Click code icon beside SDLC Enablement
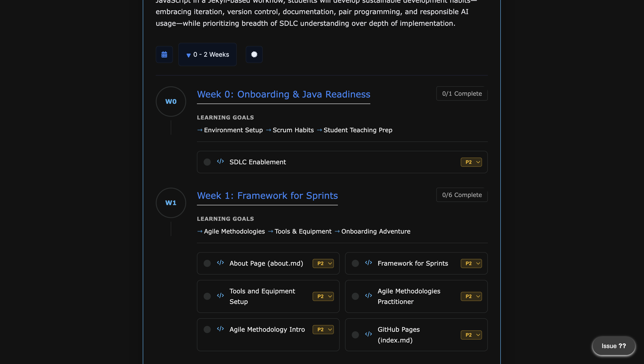This screenshot has width=644, height=364. point(220,161)
